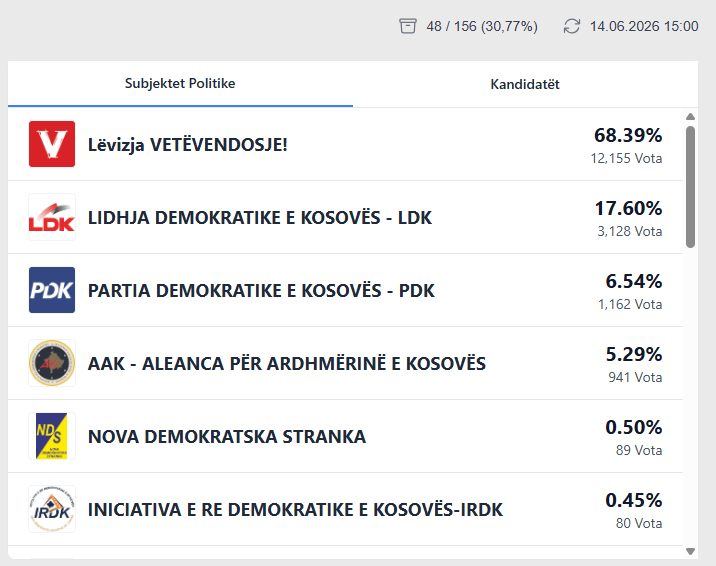Click the IRDK party logo

tap(52, 509)
